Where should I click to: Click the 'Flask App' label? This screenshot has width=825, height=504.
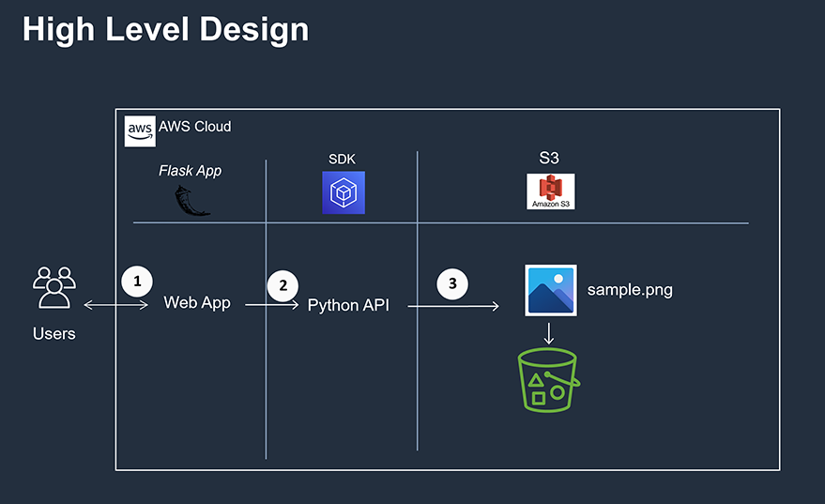(190, 171)
